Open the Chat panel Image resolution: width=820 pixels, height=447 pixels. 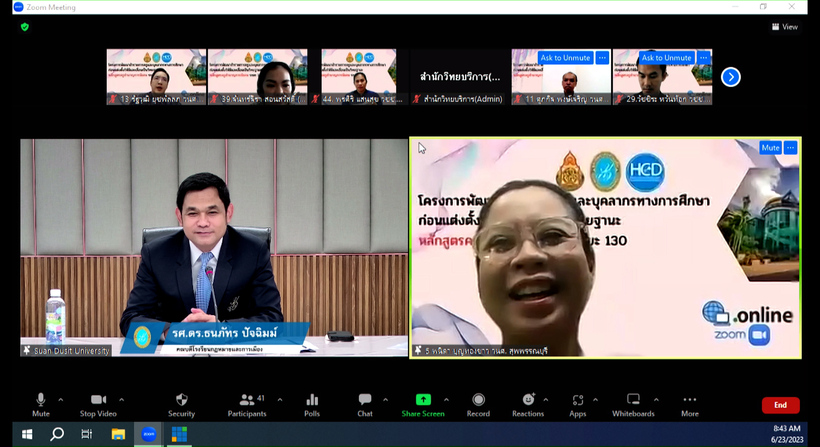pos(365,404)
